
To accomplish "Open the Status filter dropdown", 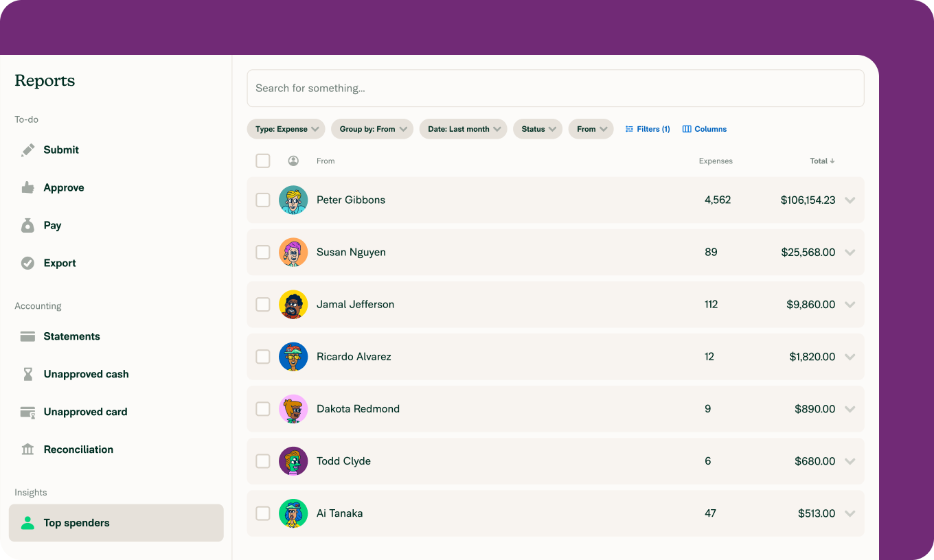I will (x=538, y=128).
